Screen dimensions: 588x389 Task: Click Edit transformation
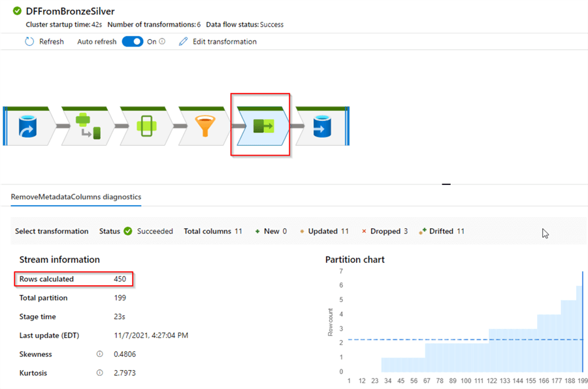[225, 41]
